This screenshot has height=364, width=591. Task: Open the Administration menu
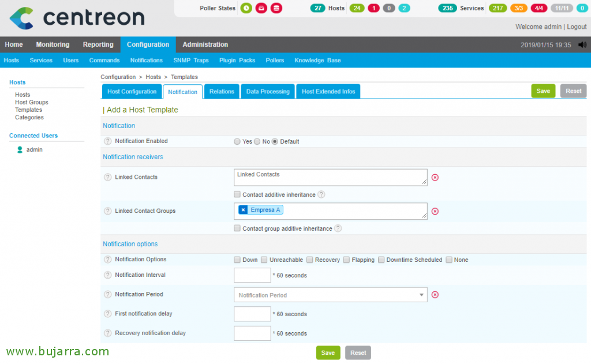205,44
